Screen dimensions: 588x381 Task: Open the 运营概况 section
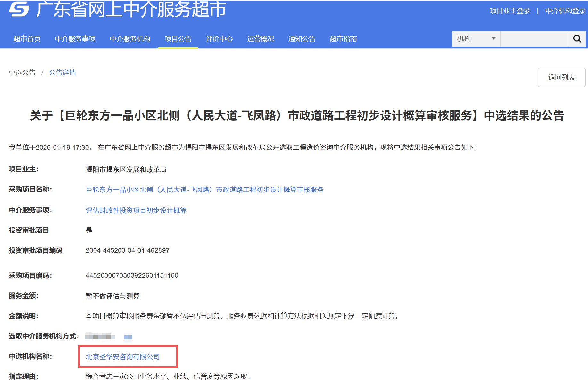261,39
